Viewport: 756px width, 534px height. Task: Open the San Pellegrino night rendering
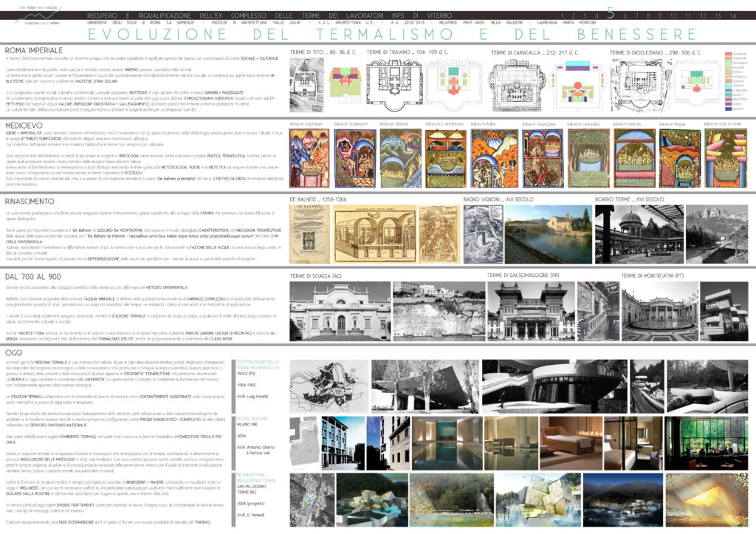click(622, 500)
